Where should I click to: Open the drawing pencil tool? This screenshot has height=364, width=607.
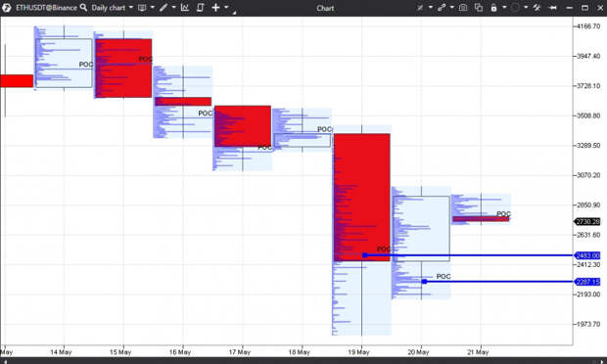[163, 8]
